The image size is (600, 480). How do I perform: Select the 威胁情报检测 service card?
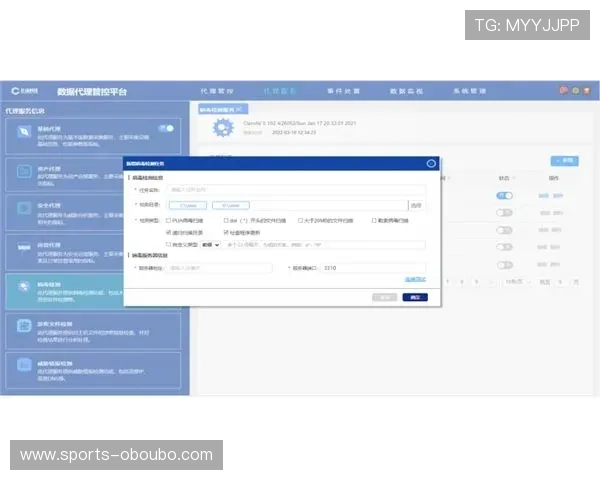tap(93, 370)
